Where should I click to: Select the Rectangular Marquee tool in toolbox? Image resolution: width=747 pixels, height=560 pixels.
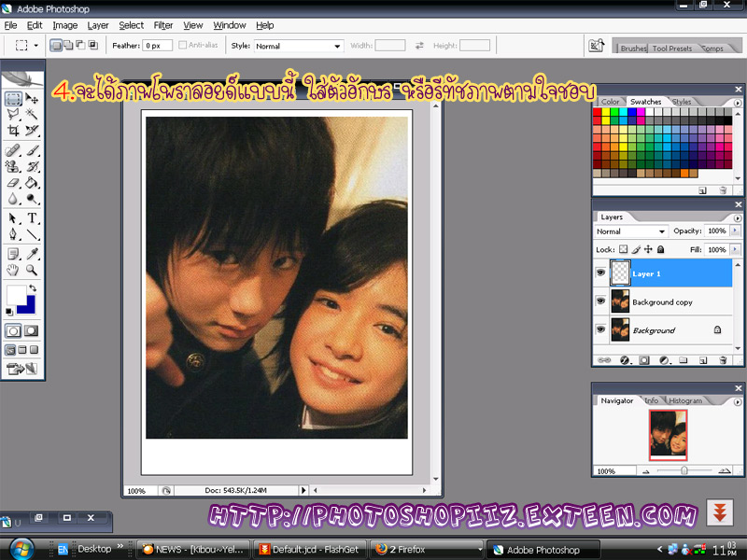tap(13, 99)
